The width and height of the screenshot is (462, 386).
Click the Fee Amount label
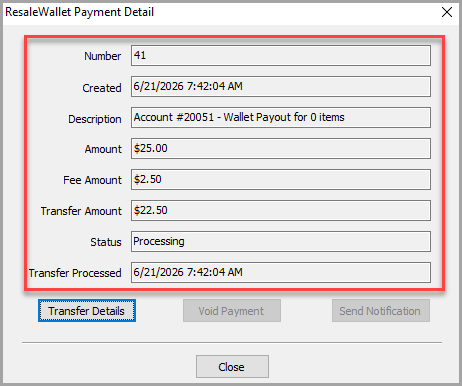click(x=92, y=180)
